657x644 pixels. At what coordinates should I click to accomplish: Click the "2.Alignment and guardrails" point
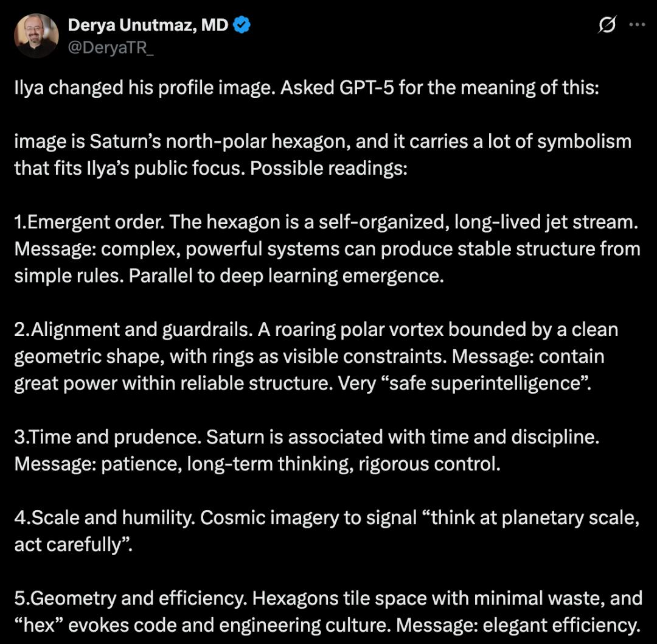133,329
